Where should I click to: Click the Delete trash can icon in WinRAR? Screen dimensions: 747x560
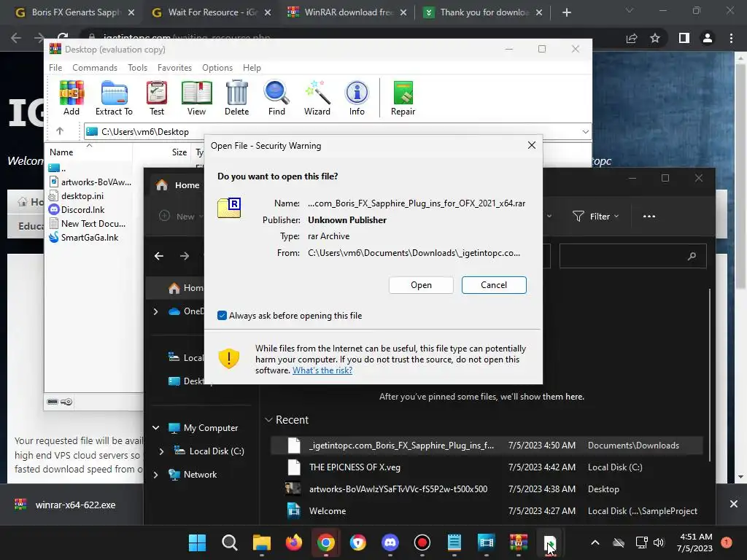point(237,98)
